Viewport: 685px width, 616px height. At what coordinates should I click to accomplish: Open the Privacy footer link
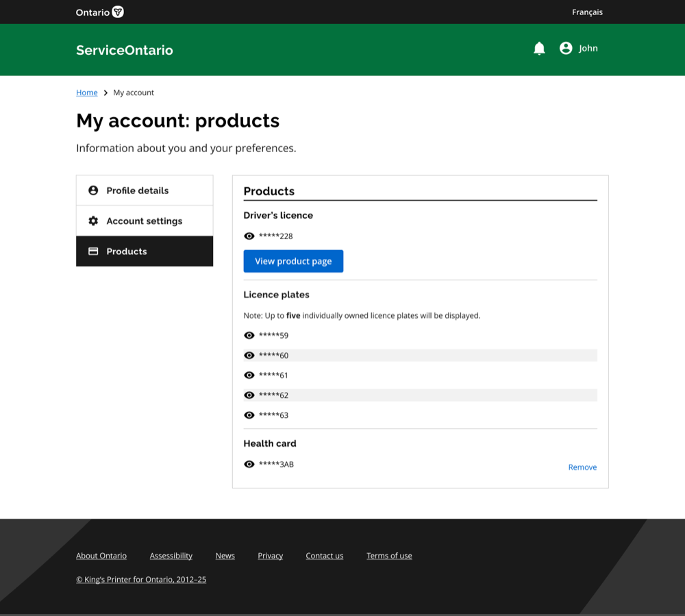271,556
